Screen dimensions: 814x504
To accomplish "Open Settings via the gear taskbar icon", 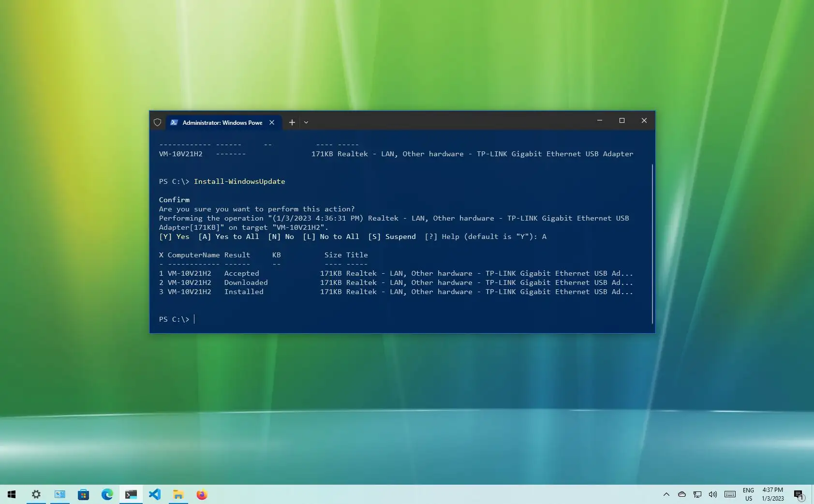I will coord(36,494).
